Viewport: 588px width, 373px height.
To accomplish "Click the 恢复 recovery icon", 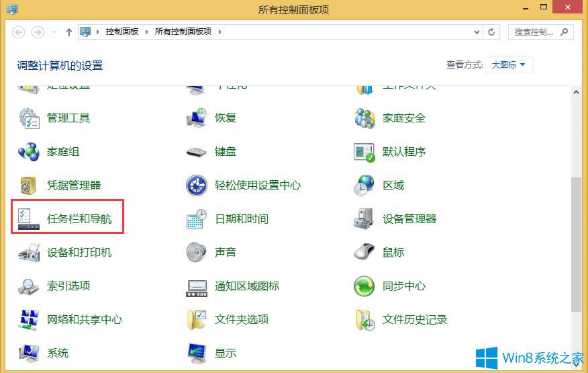I will pyautogui.click(x=197, y=118).
